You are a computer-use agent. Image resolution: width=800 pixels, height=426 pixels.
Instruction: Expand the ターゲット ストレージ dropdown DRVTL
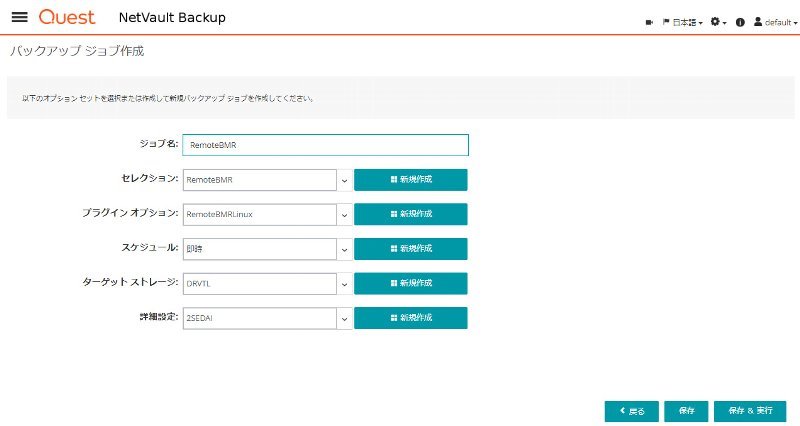[267, 284]
